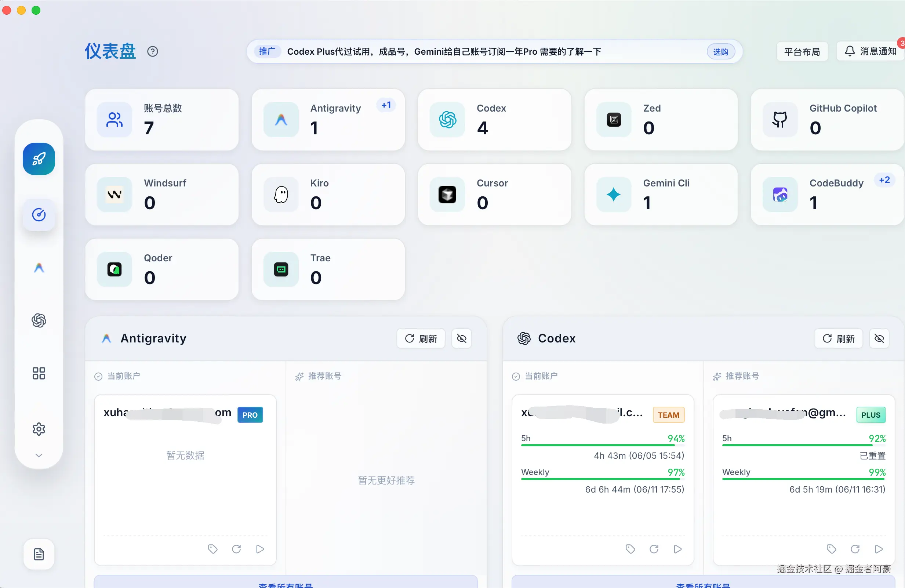The image size is (905, 588).
Task: Click the +1 badge on Antigravity card
Action: [x=386, y=105]
